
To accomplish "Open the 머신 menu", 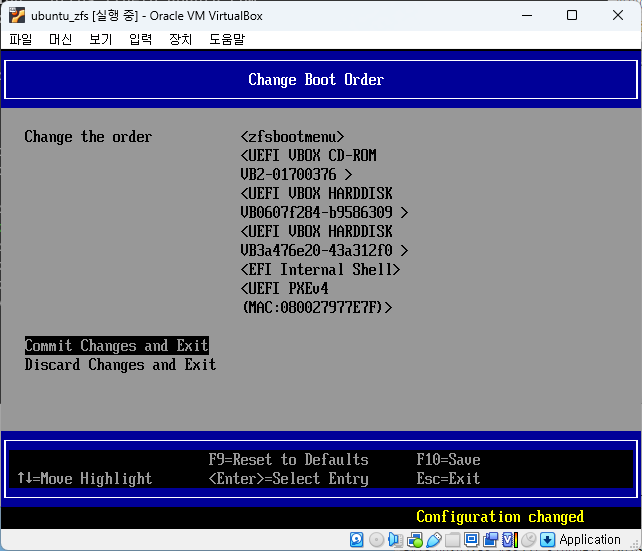I will point(60,39).
